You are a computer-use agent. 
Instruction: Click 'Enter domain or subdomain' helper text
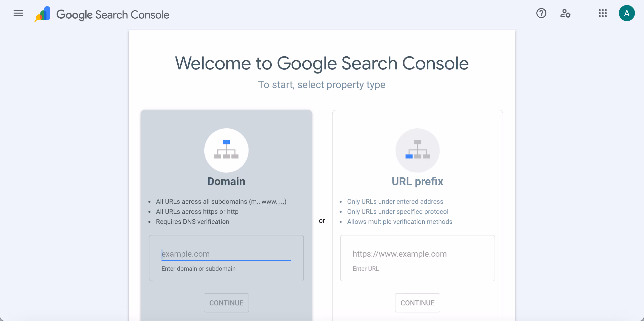coord(198,269)
